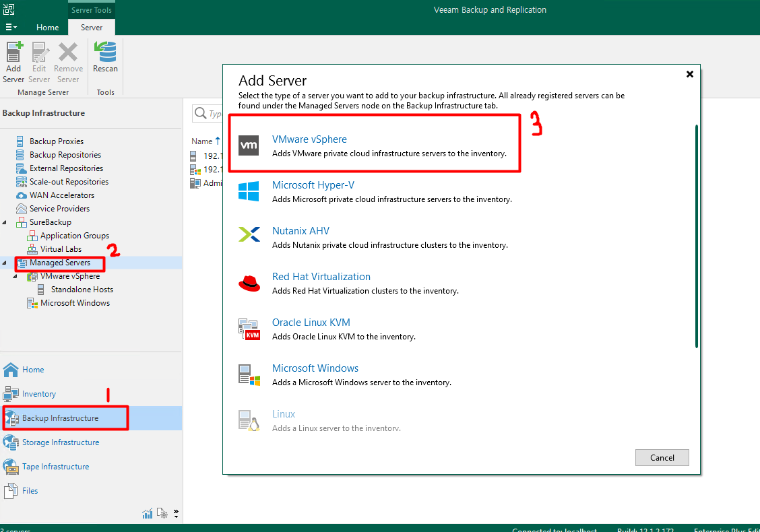
Task: Select Service Providers node
Action: [x=59, y=209]
